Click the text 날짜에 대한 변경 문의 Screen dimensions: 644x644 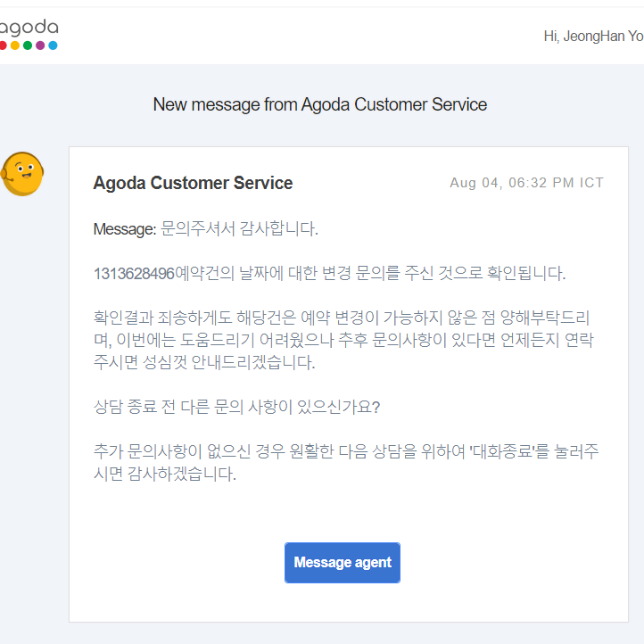point(314,274)
